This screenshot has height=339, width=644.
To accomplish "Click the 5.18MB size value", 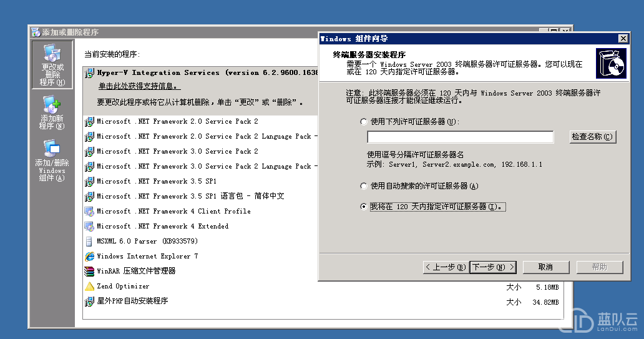I will (547, 288).
